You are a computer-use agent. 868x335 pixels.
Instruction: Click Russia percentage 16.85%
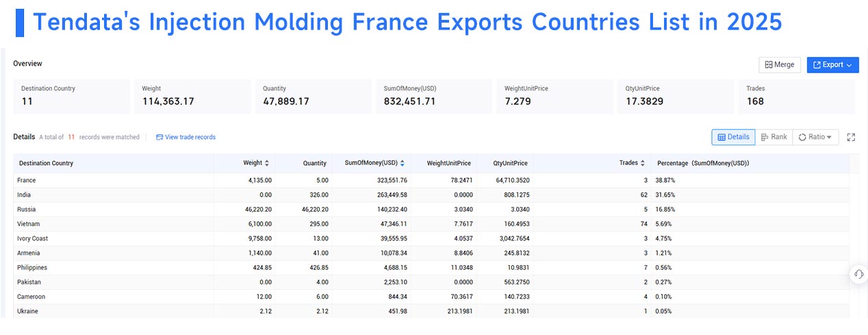click(x=666, y=209)
